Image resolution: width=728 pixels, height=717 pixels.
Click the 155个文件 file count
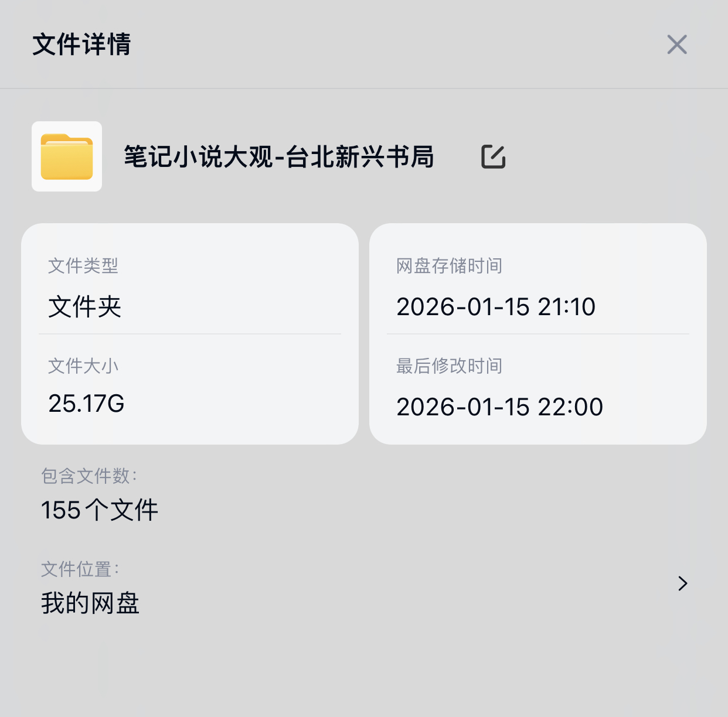tap(100, 510)
